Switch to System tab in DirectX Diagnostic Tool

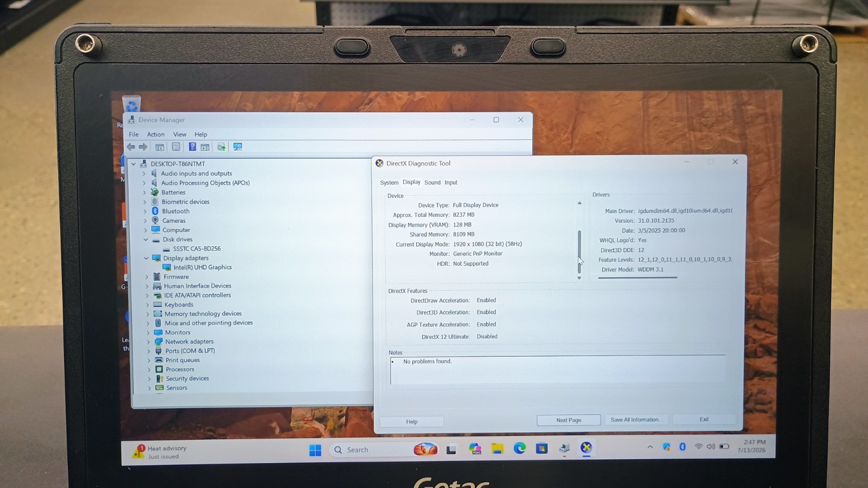[389, 183]
